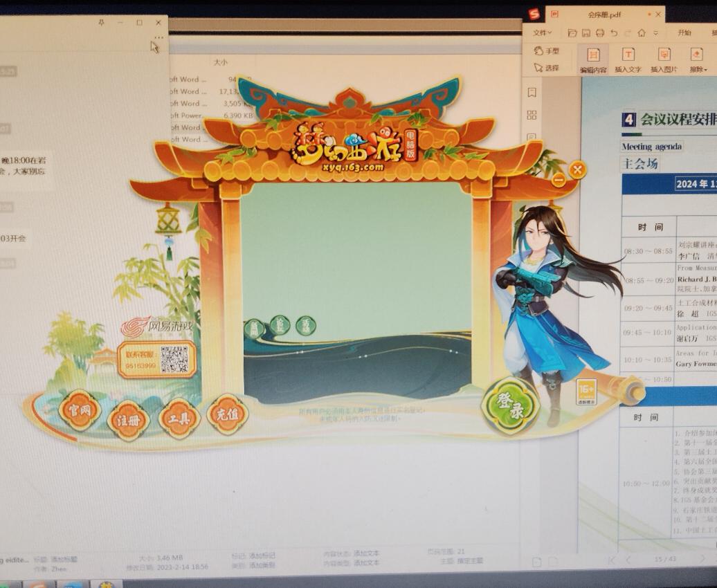
Task: Jump to first page in WPS PDF
Action: 612,560
